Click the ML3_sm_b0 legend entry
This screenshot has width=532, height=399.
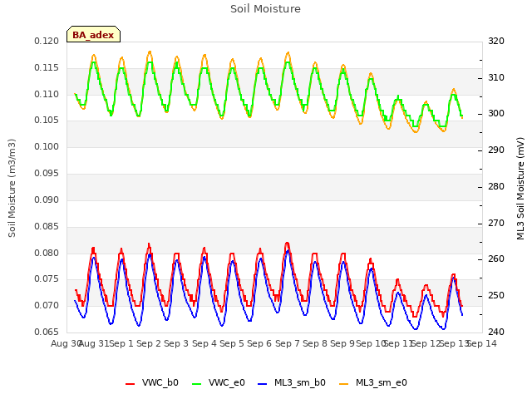coord(292,382)
